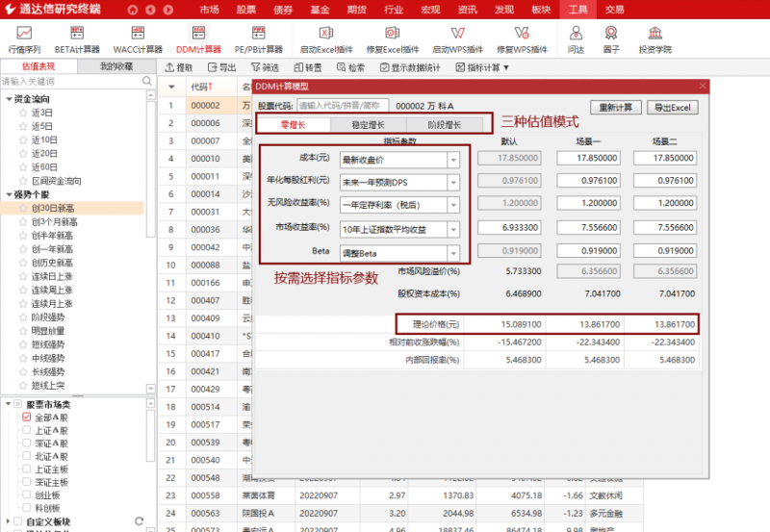Open the 指标计算 dropdown menu

pyautogui.click(x=482, y=67)
